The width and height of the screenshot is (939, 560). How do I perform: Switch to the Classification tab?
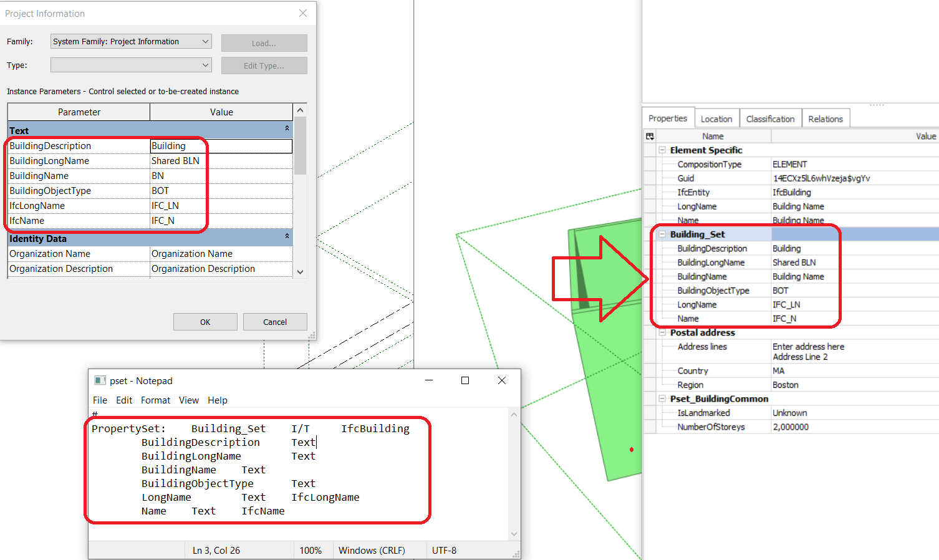pyautogui.click(x=771, y=118)
